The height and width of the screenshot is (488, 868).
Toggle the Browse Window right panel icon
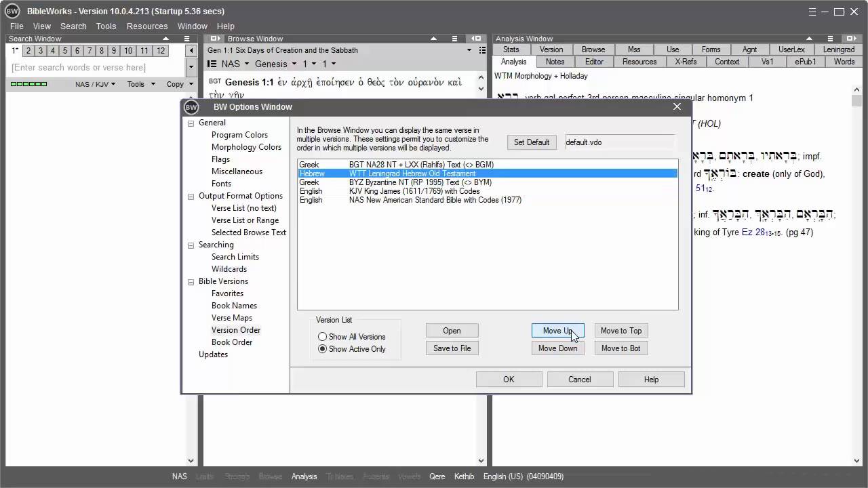[x=476, y=39]
